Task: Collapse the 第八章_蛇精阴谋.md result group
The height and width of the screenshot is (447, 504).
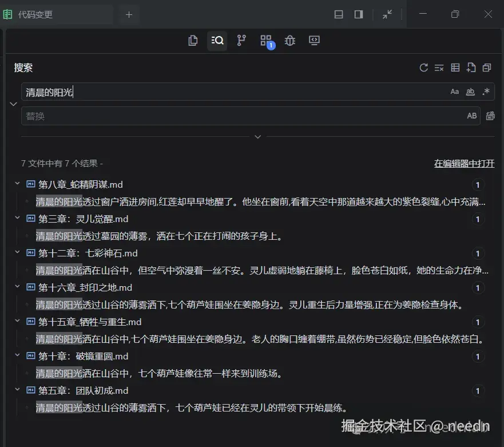Action: (17, 183)
